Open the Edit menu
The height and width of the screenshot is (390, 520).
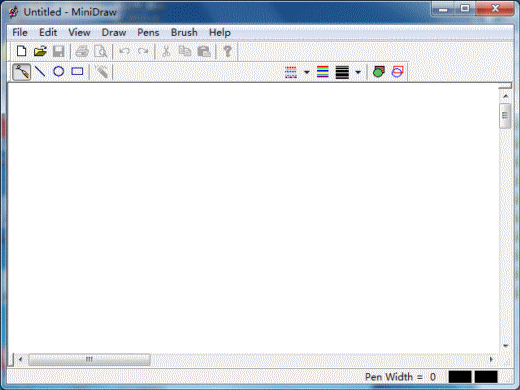click(48, 32)
